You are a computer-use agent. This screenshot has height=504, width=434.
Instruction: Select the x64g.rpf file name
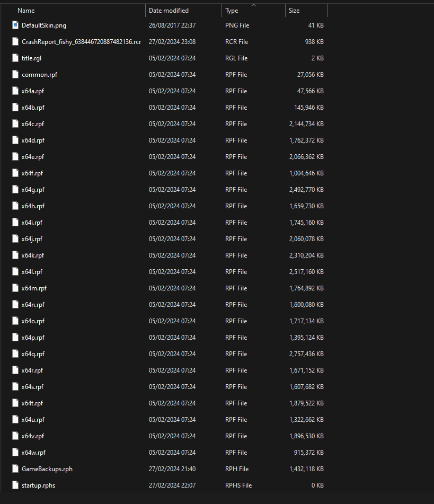33,190
